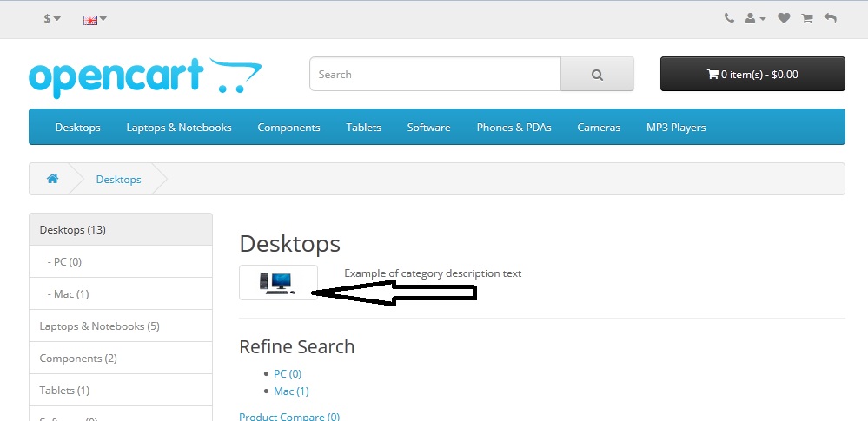Open the Phones & PDAs menu

tap(514, 128)
